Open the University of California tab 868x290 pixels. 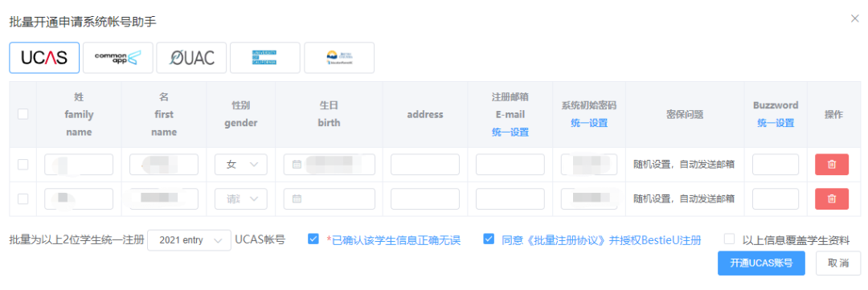point(265,58)
